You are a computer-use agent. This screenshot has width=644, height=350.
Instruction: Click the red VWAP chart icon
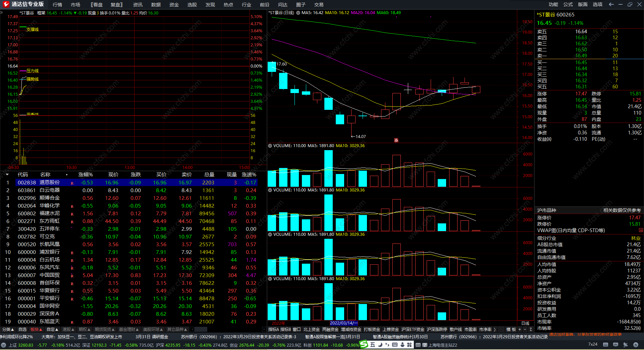tap(641, 230)
